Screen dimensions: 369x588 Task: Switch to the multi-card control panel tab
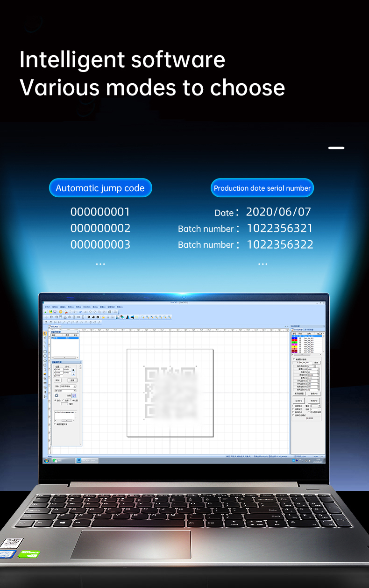309,330
